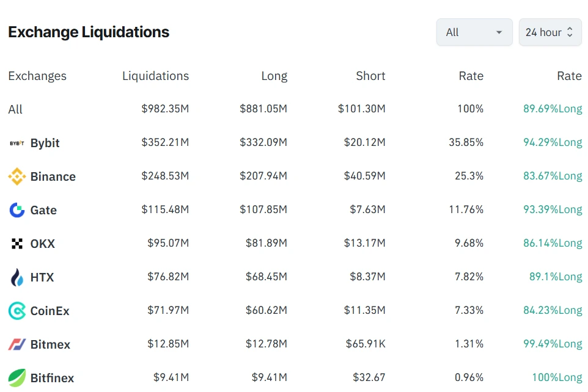Click the Exchanges column header
The width and height of the screenshot is (588, 392).
[37, 76]
